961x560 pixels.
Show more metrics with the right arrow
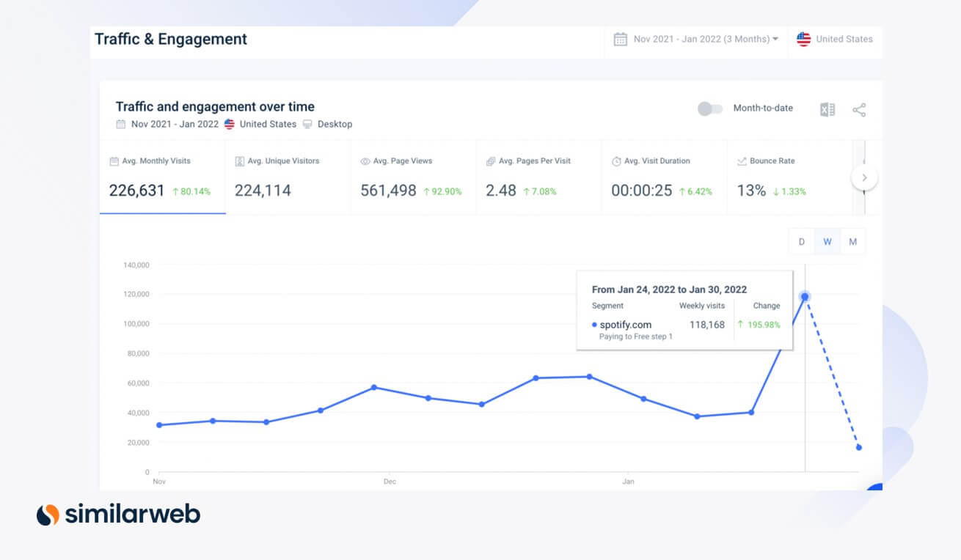point(864,177)
